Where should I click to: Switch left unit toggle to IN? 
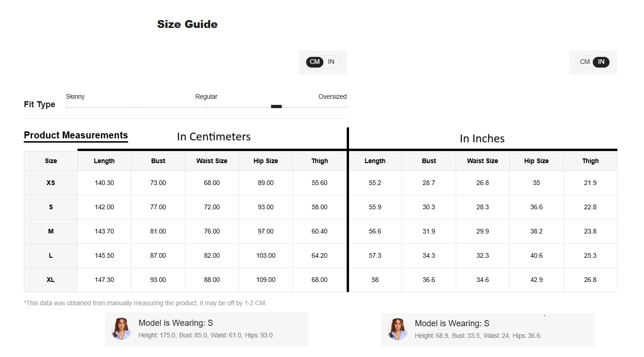(x=331, y=62)
